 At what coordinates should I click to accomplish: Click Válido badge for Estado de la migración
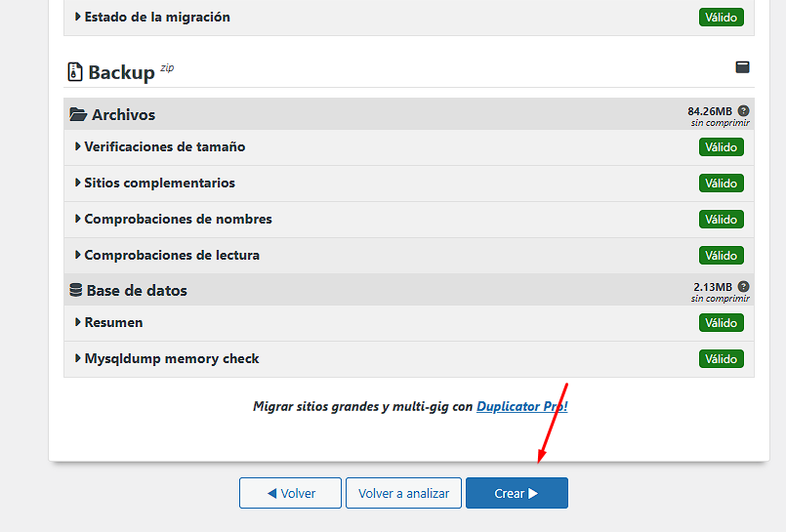[x=721, y=18]
